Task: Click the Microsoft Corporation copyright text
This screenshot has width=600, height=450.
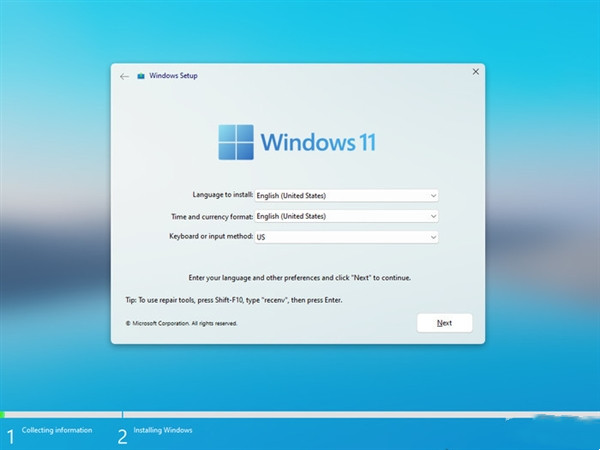Action: [x=181, y=323]
